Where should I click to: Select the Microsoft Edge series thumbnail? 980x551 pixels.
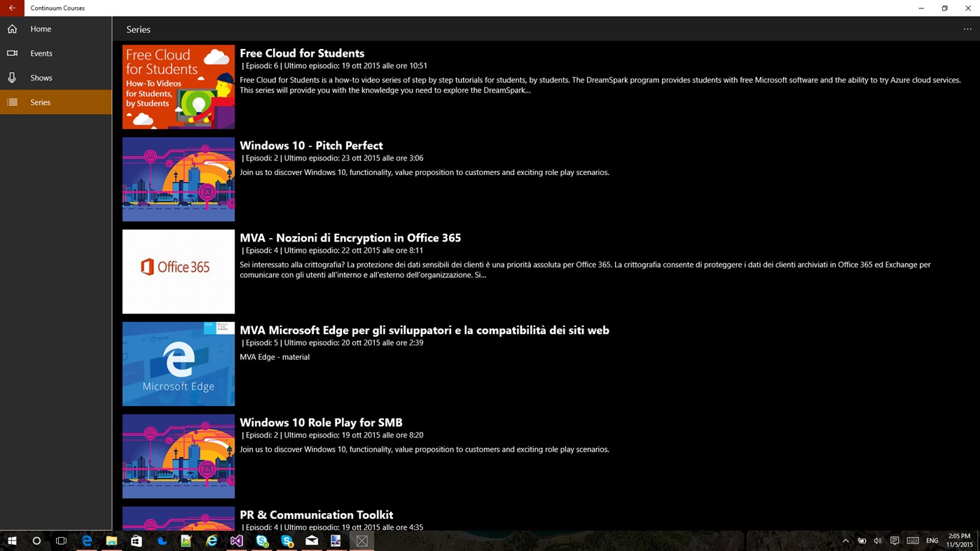point(179,364)
